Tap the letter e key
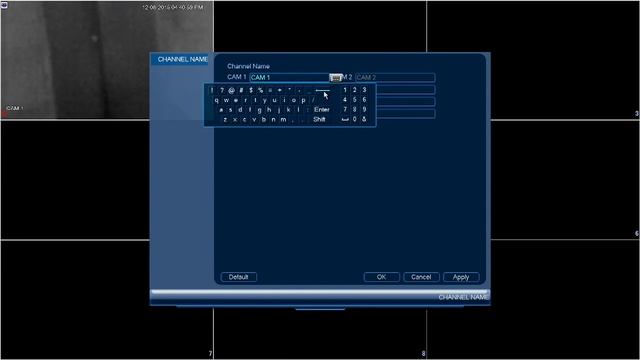640x360 pixels. [236, 100]
